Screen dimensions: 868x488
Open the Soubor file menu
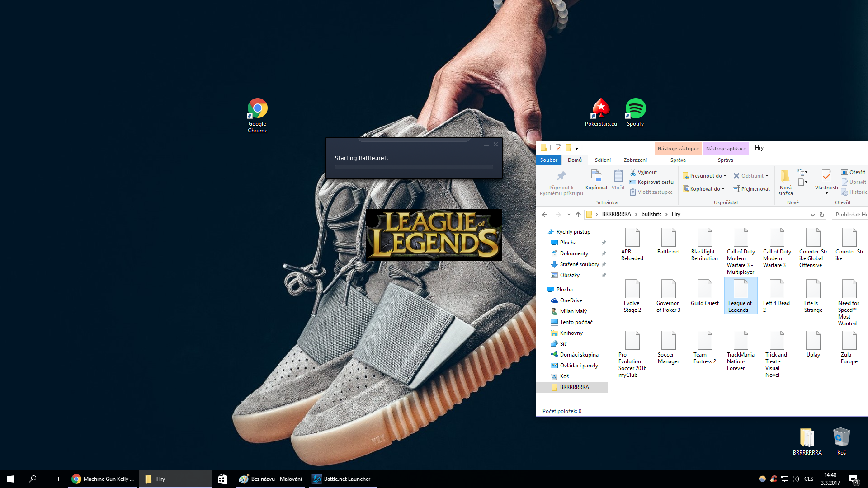tap(548, 160)
